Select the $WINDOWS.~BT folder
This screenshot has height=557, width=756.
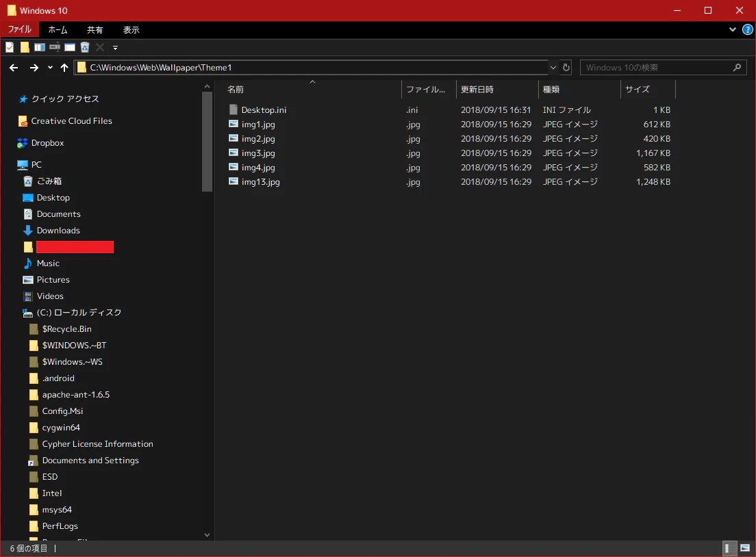tap(74, 346)
